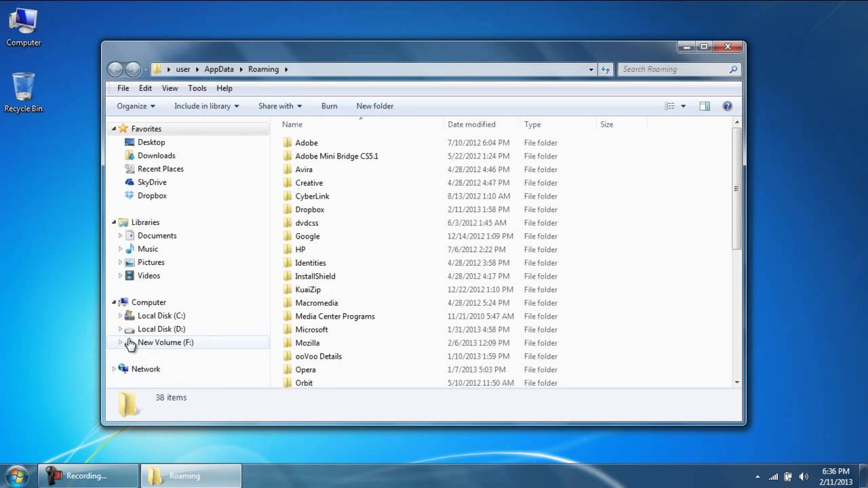The width and height of the screenshot is (868, 488).
Task: Open the Help menu
Action: point(224,88)
